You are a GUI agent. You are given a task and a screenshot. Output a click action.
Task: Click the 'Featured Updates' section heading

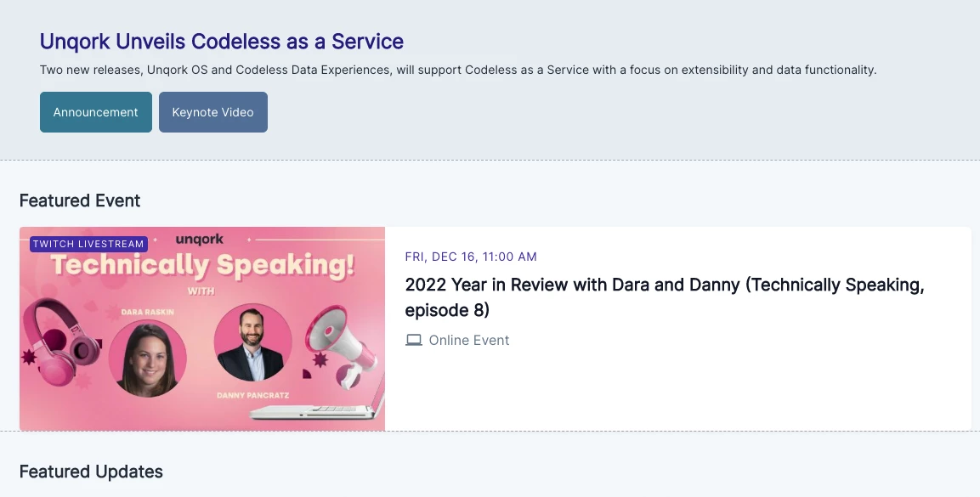tap(91, 472)
